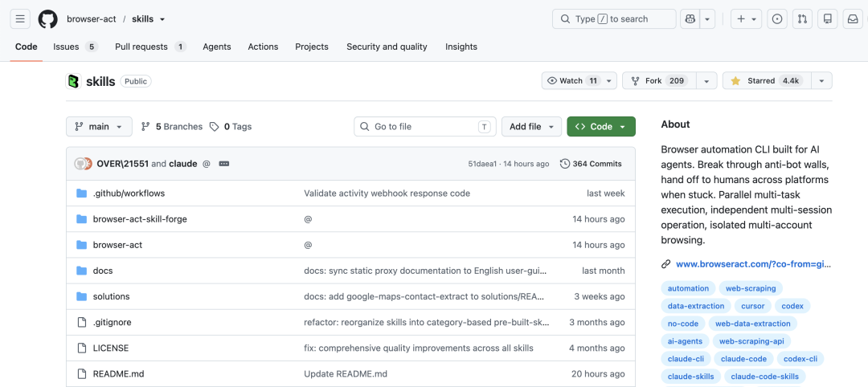
Task: Select the ai-agents topic tag
Action: 685,341
